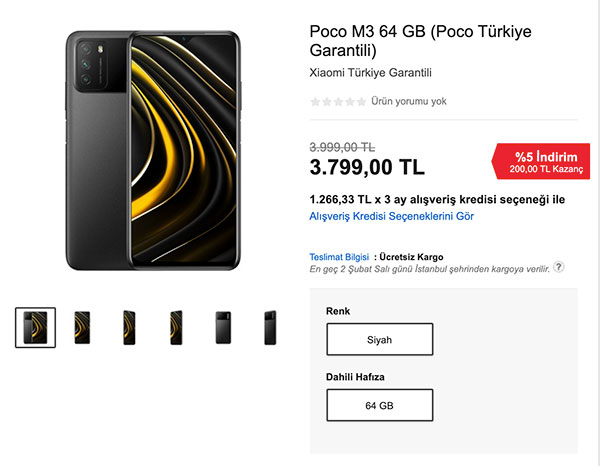The height and width of the screenshot is (466, 600).
Task: Show the narrow angled-back phone thumbnail
Action: tap(271, 327)
